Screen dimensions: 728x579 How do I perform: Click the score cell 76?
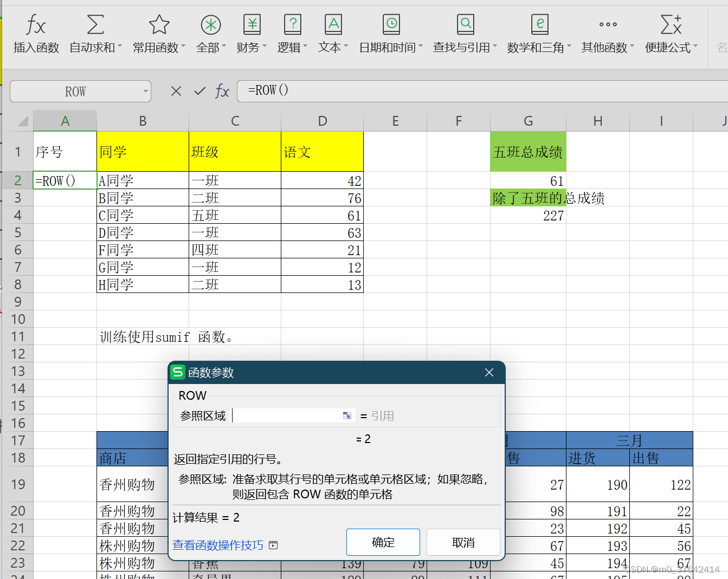pyautogui.click(x=322, y=198)
